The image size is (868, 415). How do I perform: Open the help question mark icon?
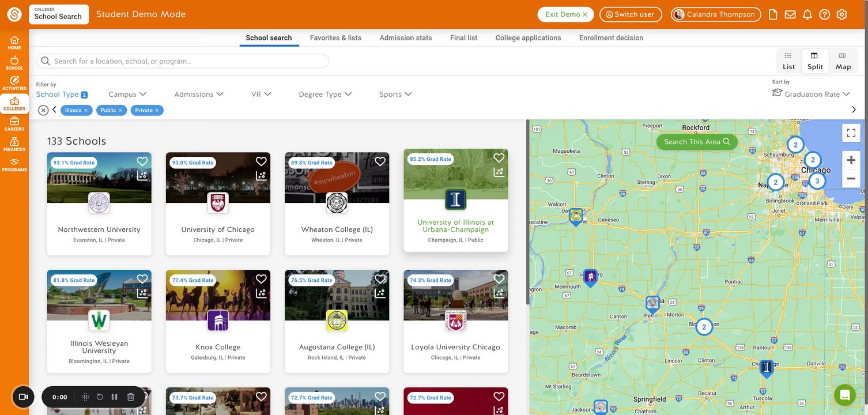(x=825, y=14)
